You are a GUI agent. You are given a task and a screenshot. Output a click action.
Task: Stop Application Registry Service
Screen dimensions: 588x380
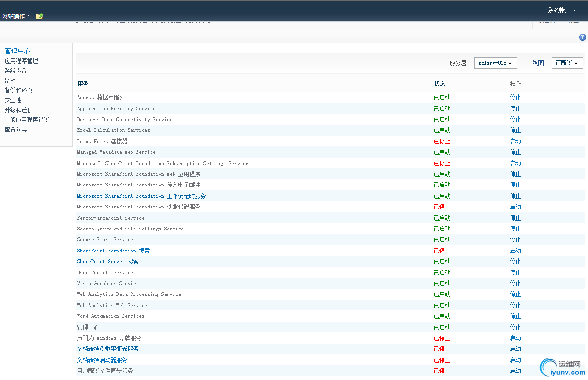515,108
